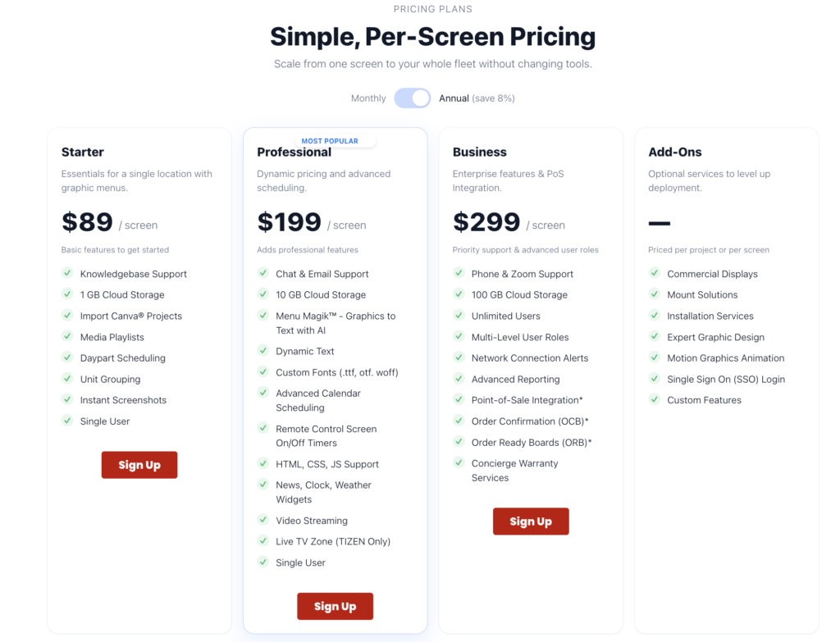840x642 pixels.
Task: Click the checkmark beside Dynamic Text
Action: click(263, 351)
